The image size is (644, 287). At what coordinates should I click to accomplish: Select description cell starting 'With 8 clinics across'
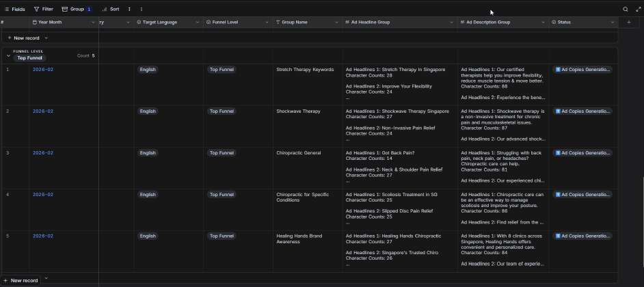click(503, 251)
